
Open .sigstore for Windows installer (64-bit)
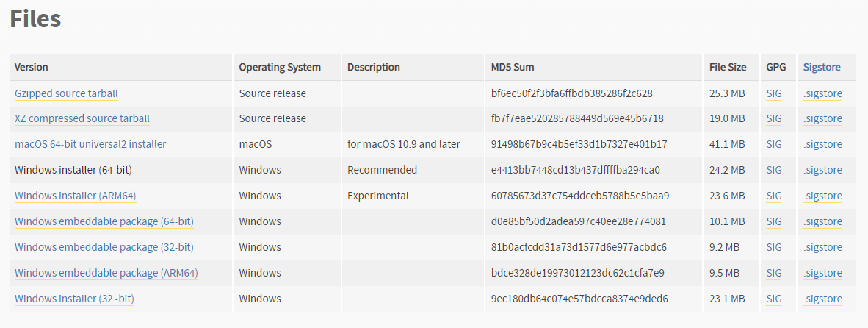822,170
